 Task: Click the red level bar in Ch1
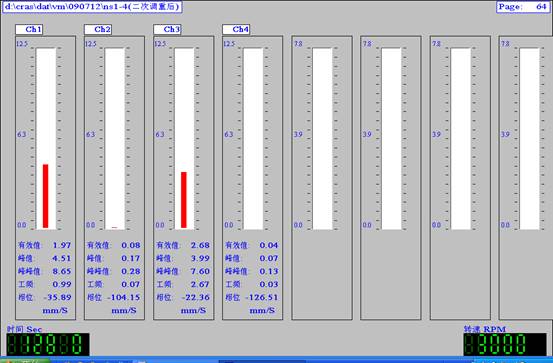click(x=45, y=196)
